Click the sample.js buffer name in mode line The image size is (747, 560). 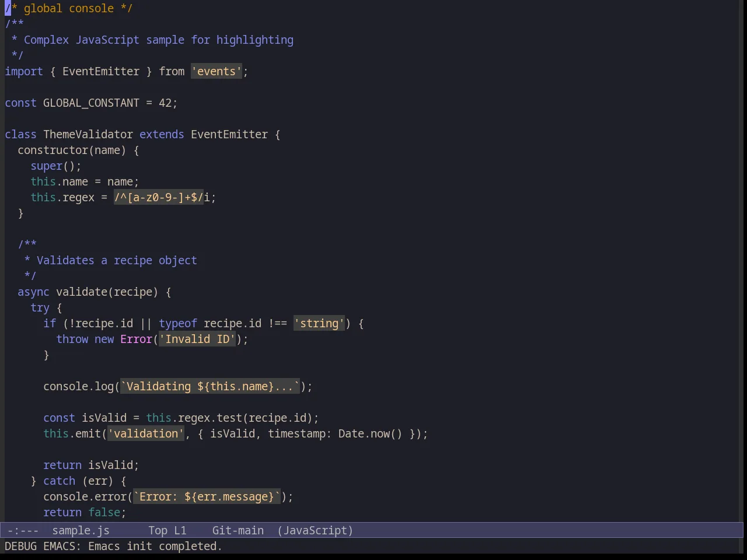click(x=81, y=530)
